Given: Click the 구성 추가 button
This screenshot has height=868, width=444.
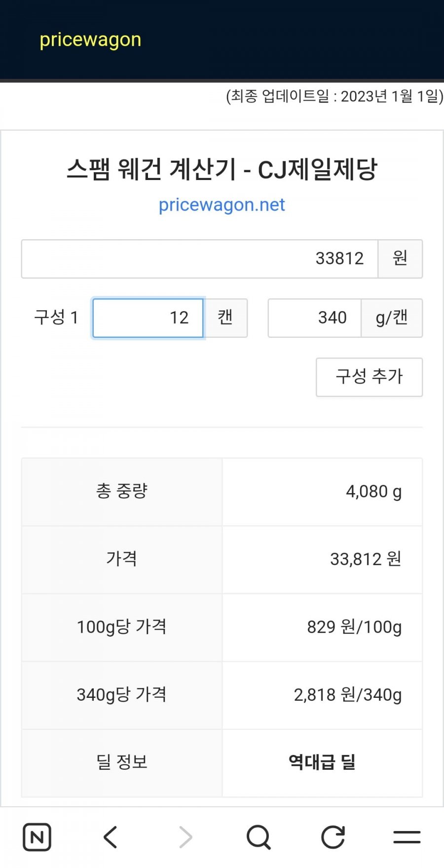Looking at the screenshot, I should (369, 377).
